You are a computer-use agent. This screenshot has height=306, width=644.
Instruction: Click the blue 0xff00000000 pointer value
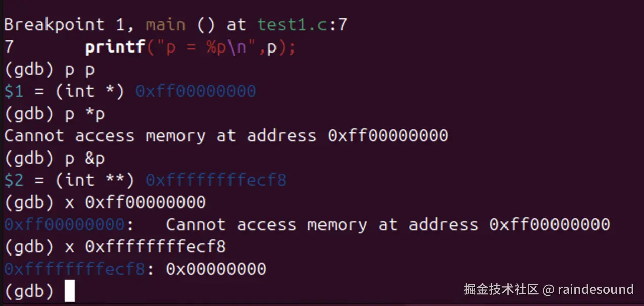pyautogui.click(x=196, y=91)
